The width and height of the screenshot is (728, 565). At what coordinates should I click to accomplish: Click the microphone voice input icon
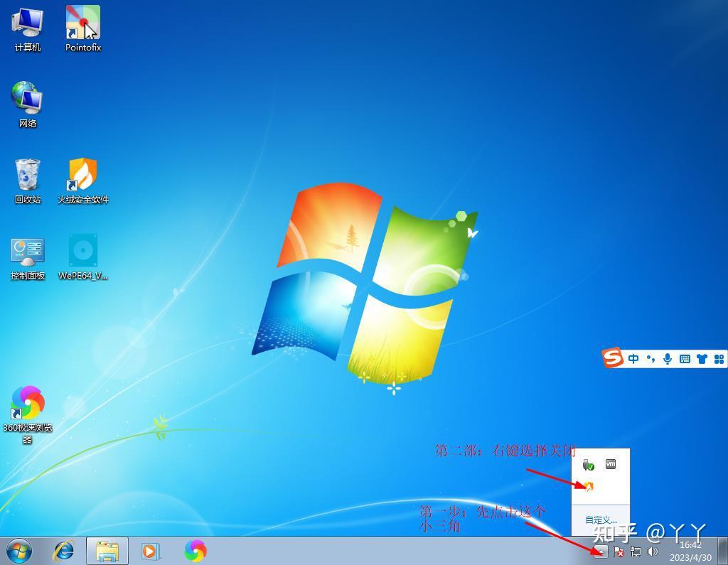pos(668,359)
